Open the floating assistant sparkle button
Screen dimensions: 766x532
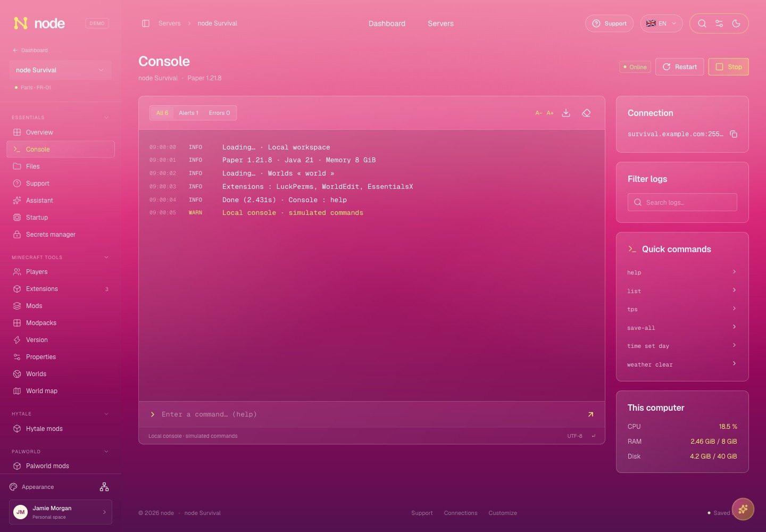coord(743,509)
